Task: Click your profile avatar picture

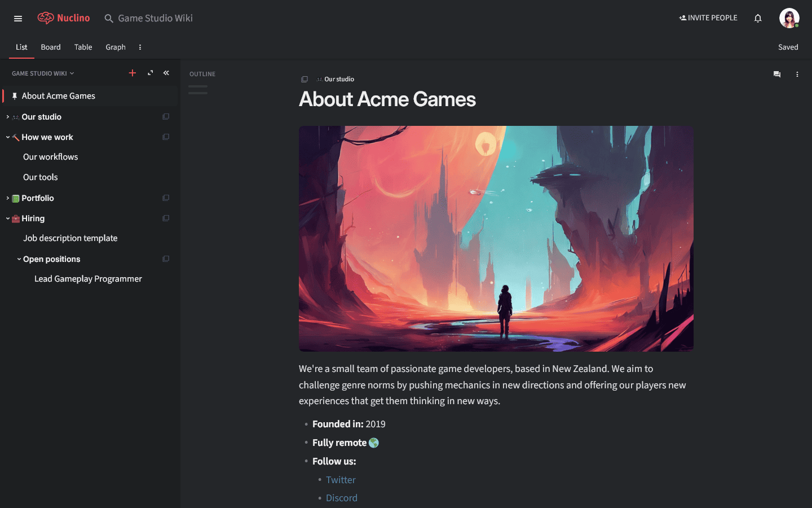Action: pos(789,17)
